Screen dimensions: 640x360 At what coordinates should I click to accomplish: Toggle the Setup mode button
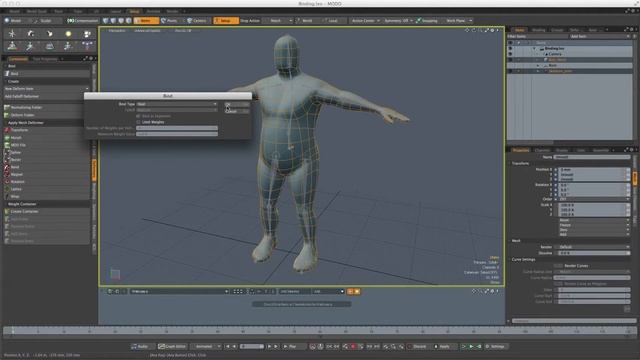click(x=226, y=20)
